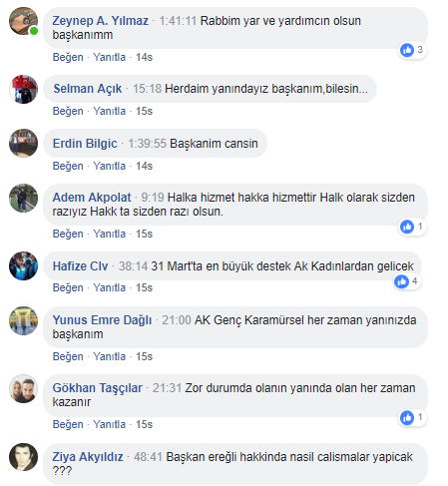Image resolution: width=448 pixels, height=486 pixels.
Task: Jump to video timestamp 38:14
Action: (x=133, y=266)
